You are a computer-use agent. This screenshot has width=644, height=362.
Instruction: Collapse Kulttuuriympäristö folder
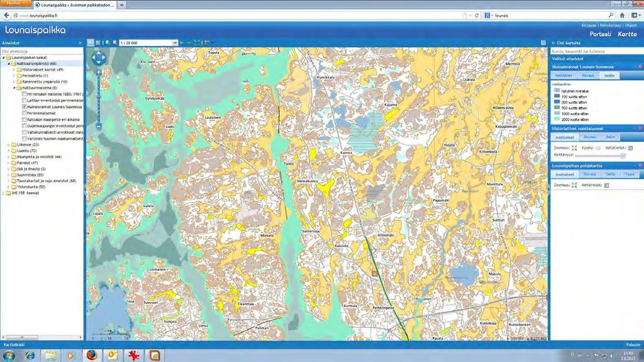point(9,63)
